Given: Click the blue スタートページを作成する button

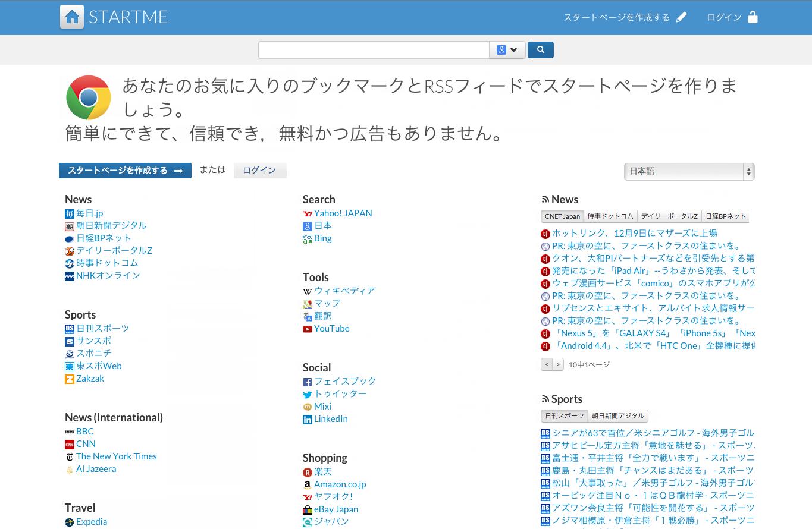Looking at the screenshot, I should tap(125, 171).
